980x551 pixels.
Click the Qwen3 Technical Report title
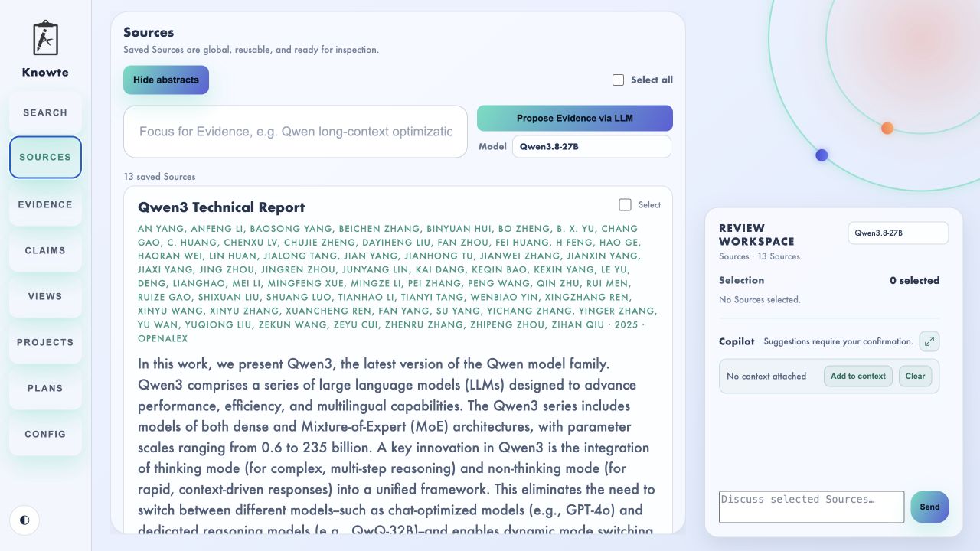[221, 207]
